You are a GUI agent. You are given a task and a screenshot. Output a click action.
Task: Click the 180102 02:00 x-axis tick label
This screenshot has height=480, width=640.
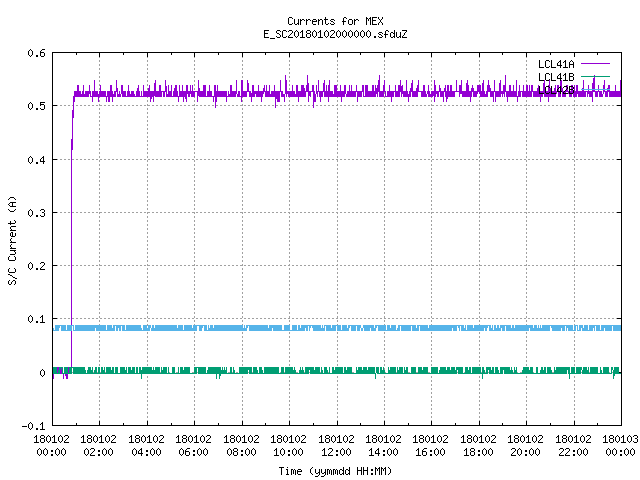[99, 446]
